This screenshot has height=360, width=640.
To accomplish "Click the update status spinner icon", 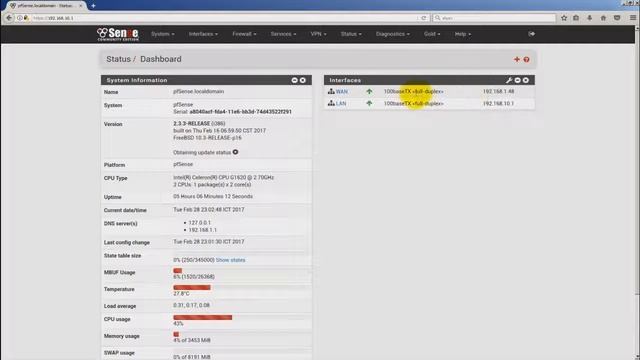I will coord(236,152).
